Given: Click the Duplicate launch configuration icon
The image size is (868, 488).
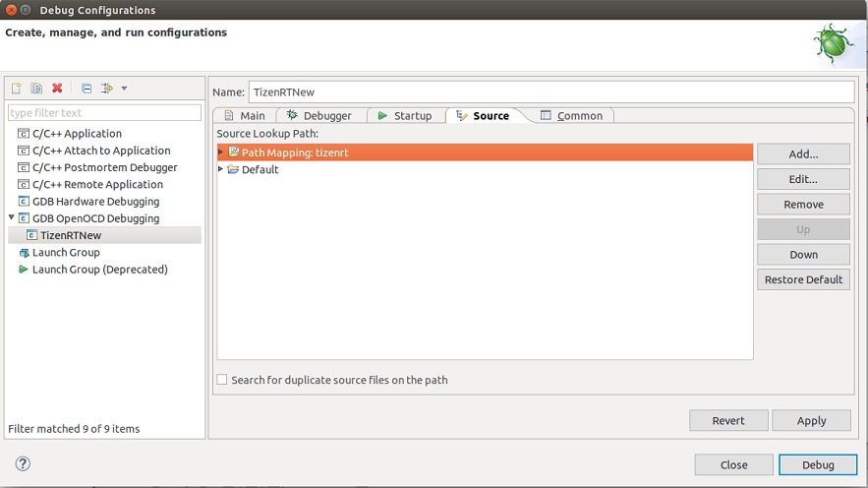Looking at the screenshot, I should 36,89.
